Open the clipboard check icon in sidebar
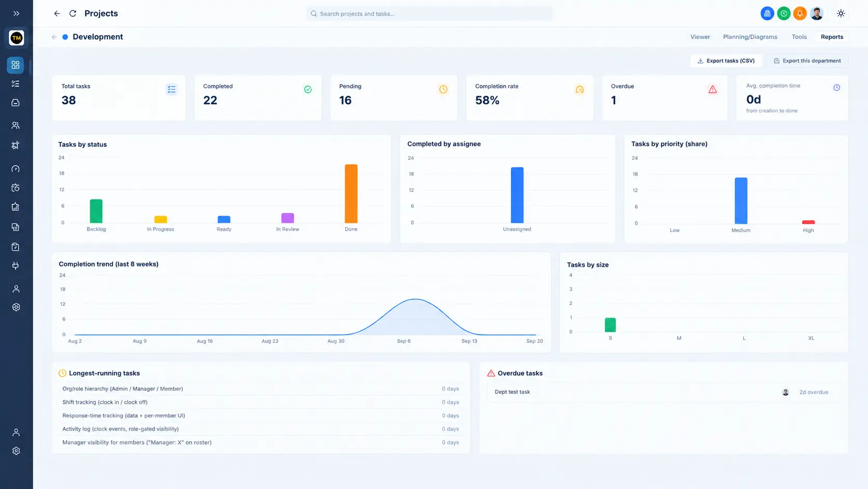 pyautogui.click(x=16, y=247)
